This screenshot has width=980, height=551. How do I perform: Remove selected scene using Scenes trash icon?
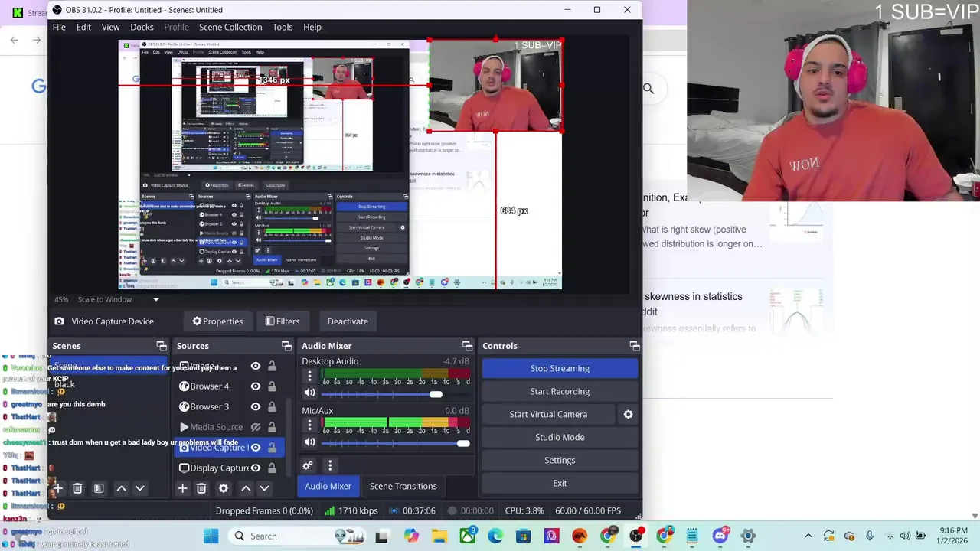[77, 488]
